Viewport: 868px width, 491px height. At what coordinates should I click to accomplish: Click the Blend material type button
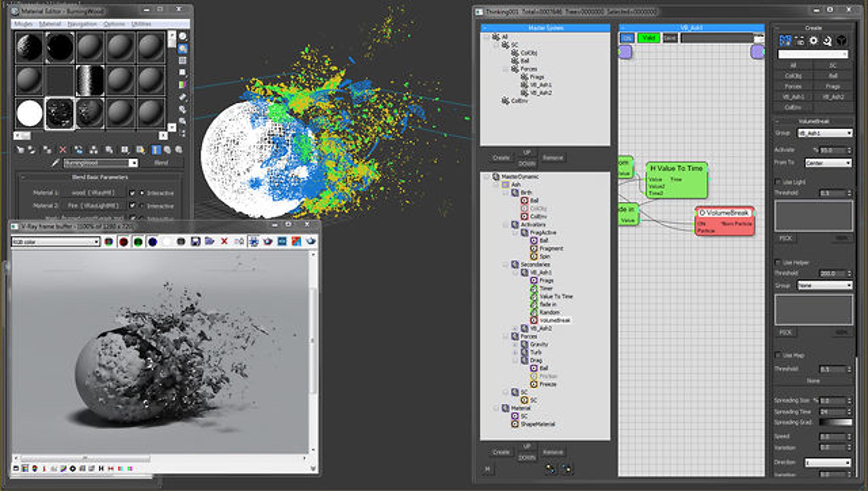tap(161, 163)
